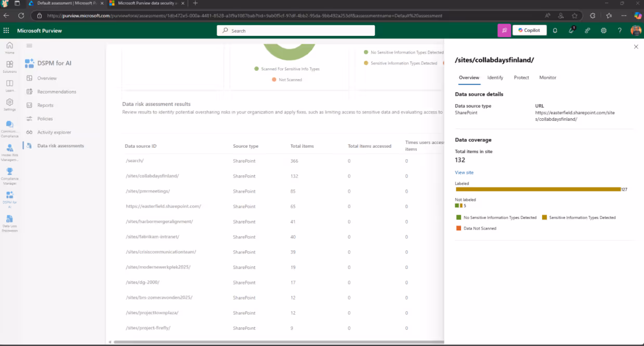Viewport: 644px width, 346px height.
Task: Open a new browser tab
Action: 195,3
